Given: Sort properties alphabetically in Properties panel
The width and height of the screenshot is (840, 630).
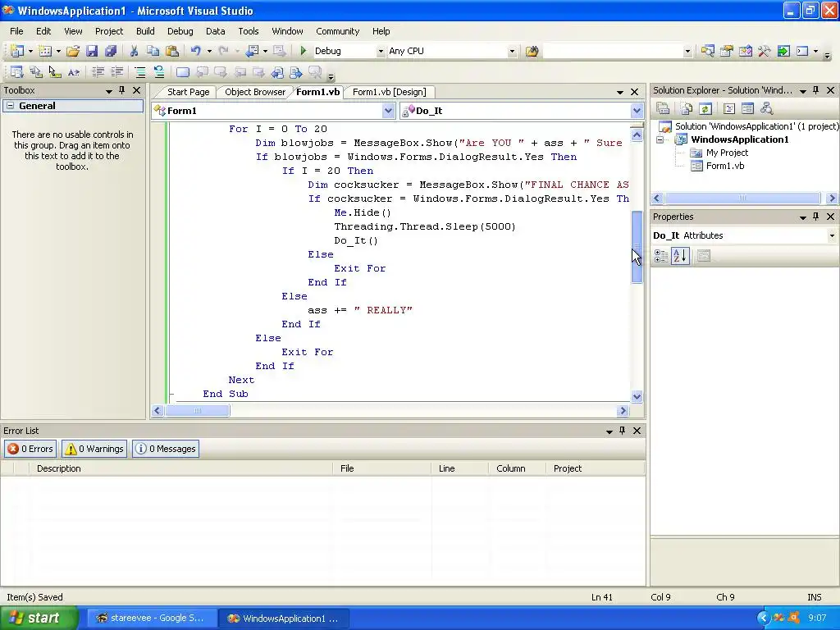Looking at the screenshot, I should (x=680, y=256).
